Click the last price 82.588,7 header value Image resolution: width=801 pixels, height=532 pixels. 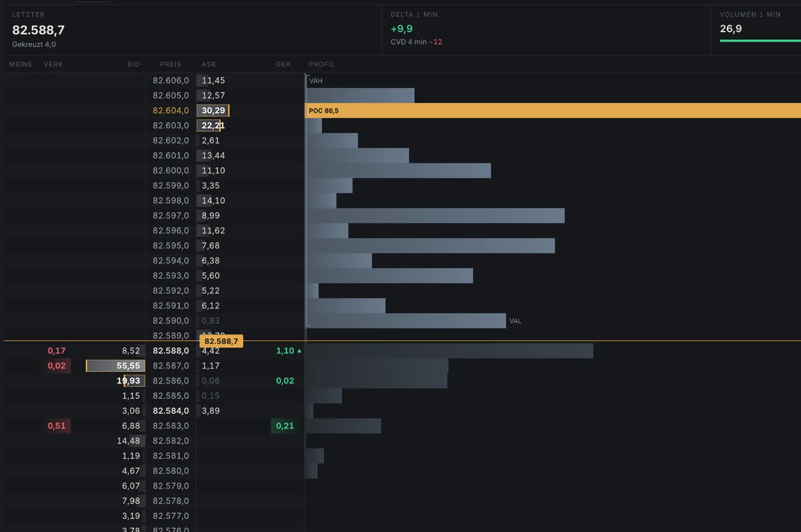pyautogui.click(x=39, y=30)
